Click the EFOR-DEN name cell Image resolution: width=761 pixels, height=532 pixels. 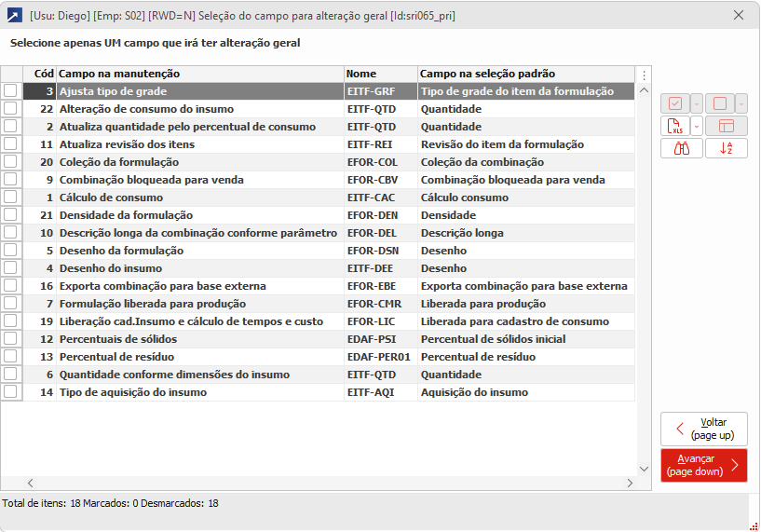(x=380, y=215)
